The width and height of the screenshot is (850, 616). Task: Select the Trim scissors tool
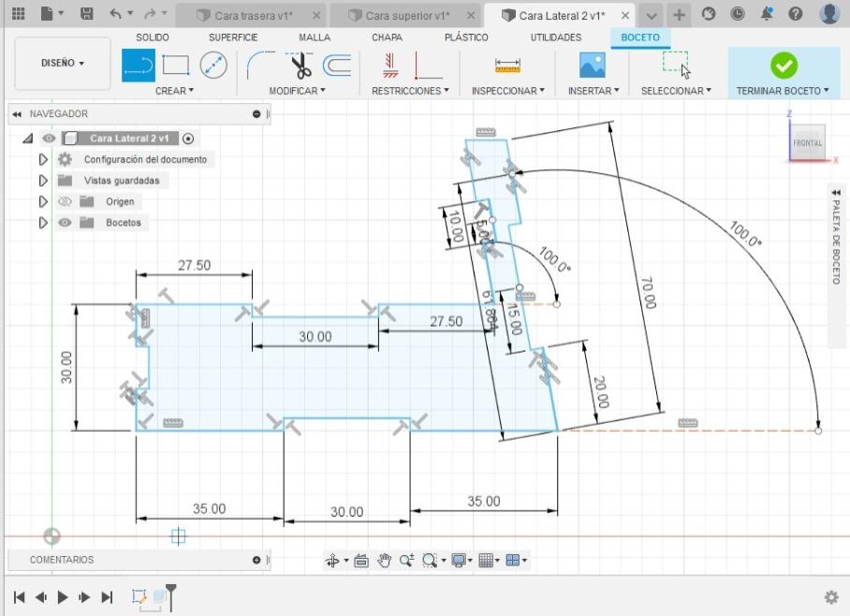coord(300,66)
